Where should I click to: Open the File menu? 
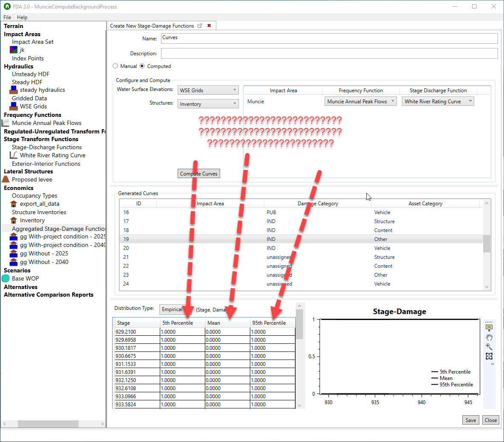[7, 17]
